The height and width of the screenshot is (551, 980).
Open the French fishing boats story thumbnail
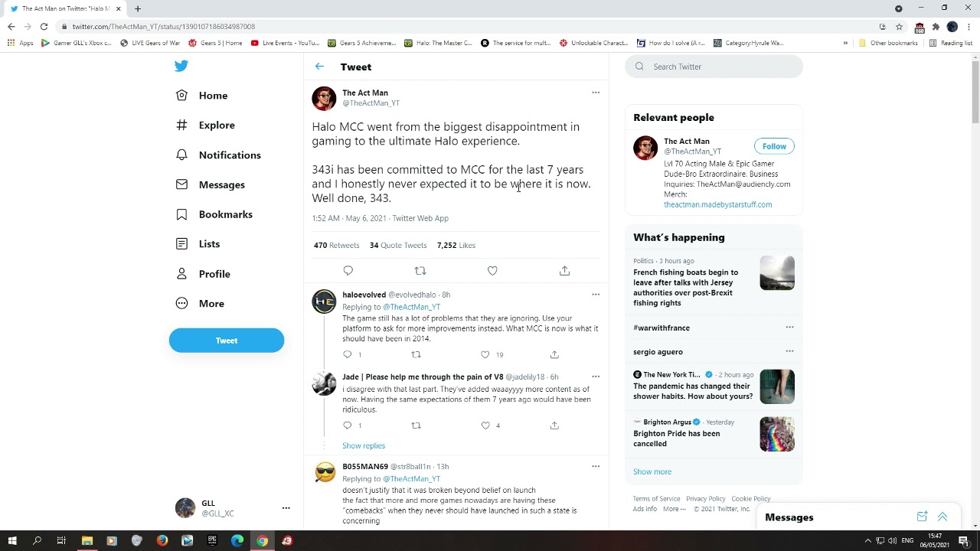777,273
